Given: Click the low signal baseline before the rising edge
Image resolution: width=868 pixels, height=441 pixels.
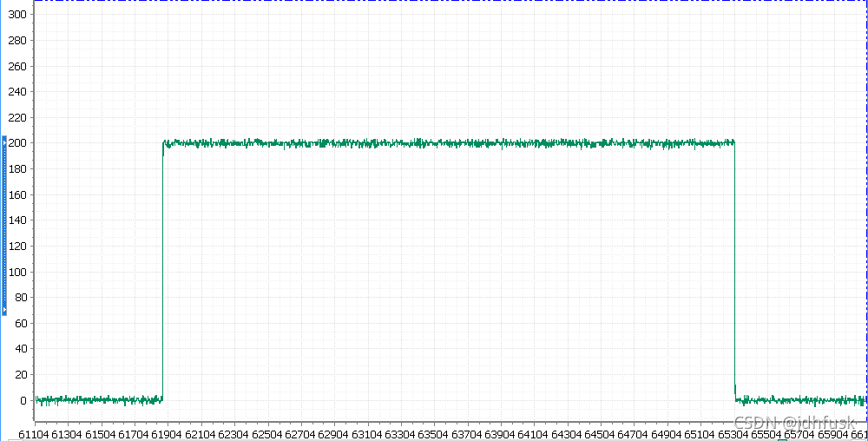Looking at the screenshot, I should click(x=99, y=399).
